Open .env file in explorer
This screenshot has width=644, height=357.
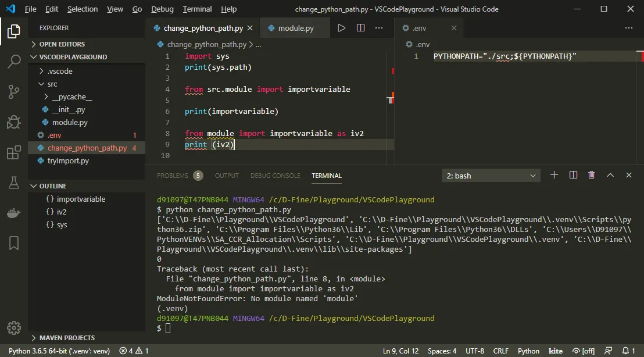[87, 135]
